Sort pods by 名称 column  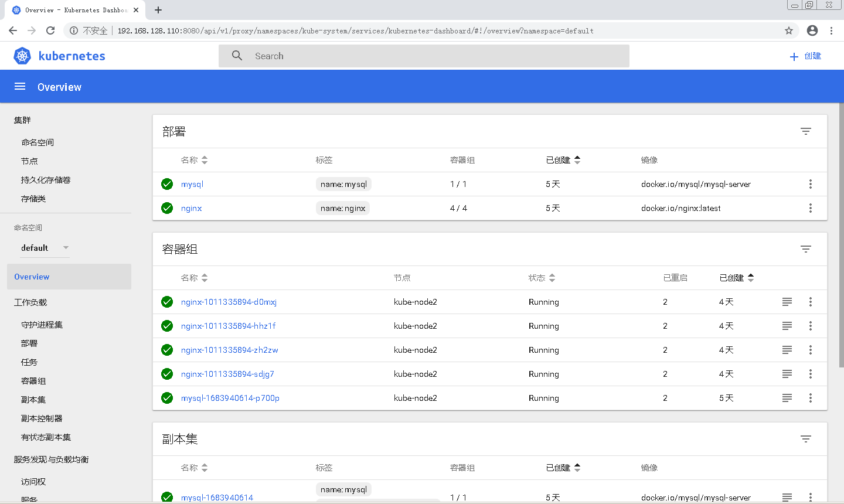pyautogui.click(x=194, y=278)
